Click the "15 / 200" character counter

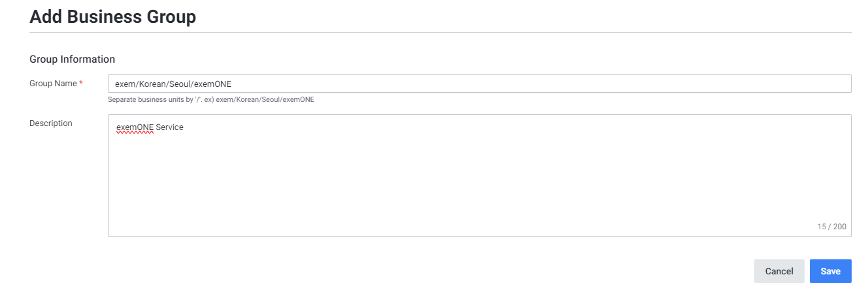(831, 227)
